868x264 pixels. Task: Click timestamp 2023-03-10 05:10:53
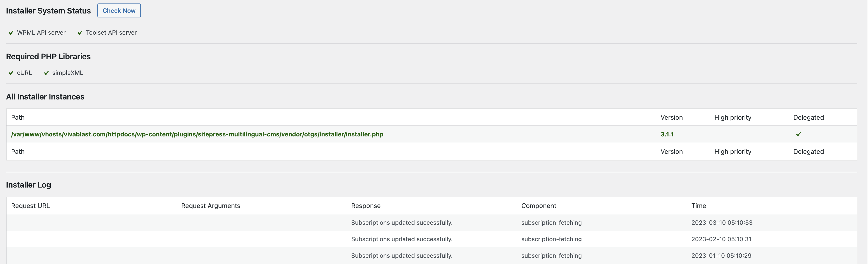(x=722, y=223)
